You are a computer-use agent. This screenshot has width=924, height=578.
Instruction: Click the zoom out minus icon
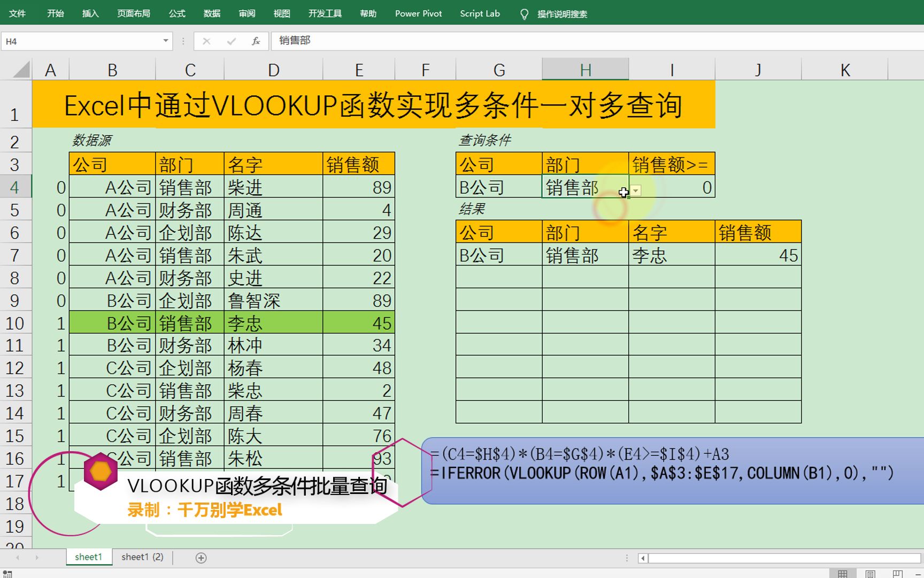point(918,574)
